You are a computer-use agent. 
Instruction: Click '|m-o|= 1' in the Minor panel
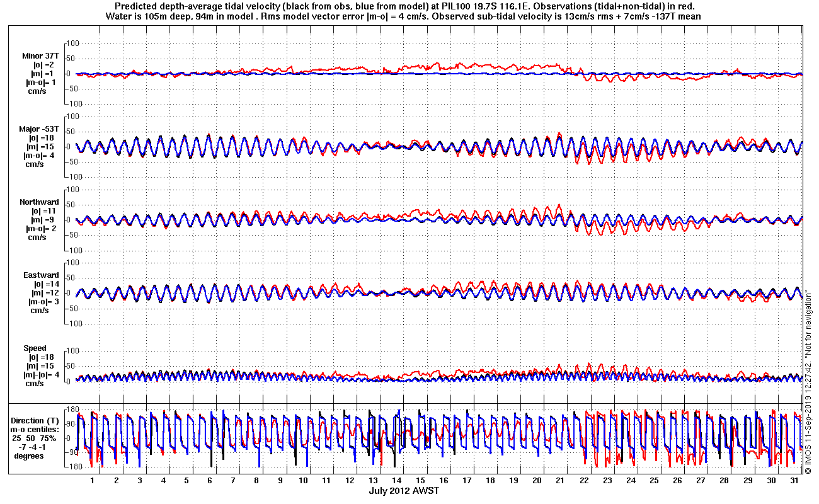tap(42, 83)
